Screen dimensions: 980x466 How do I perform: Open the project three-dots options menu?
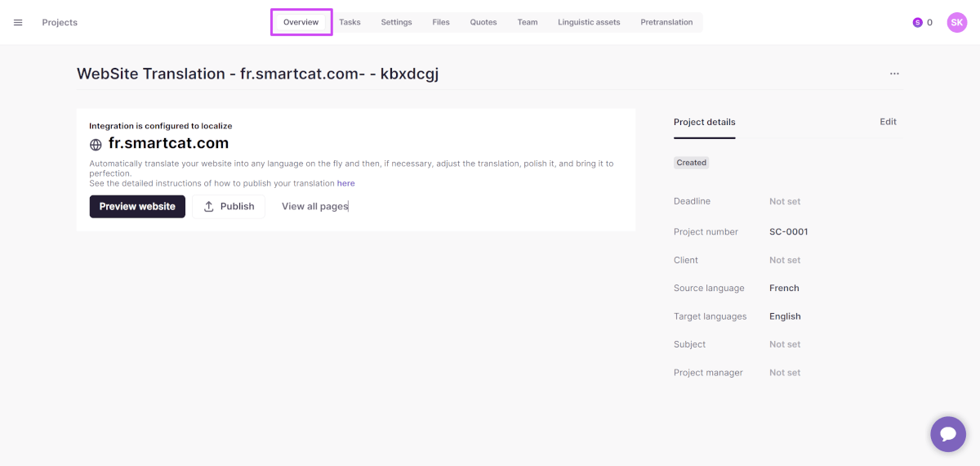point(894,74)
